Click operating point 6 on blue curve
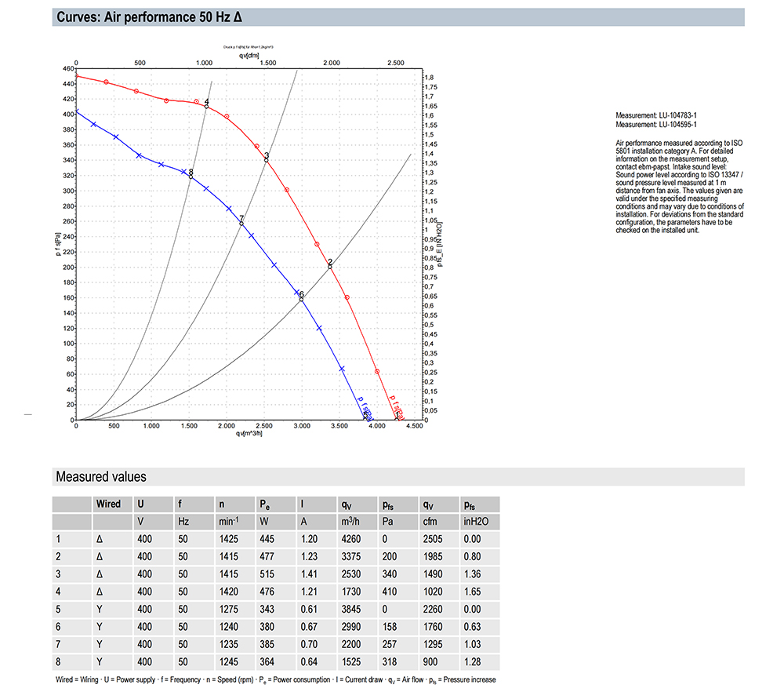Screen dimensions: 784x699 coord(302,299)
